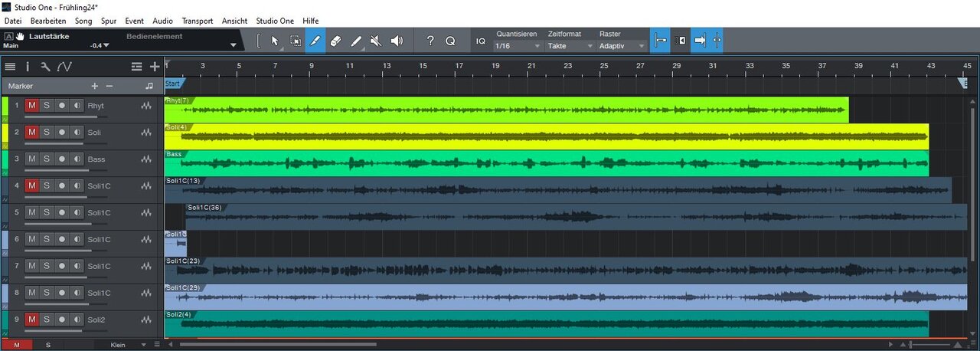This screenshot has width=980, height=351.
Task: Toggle monitor on track 5 Soli1C
Action: (77, 212)
